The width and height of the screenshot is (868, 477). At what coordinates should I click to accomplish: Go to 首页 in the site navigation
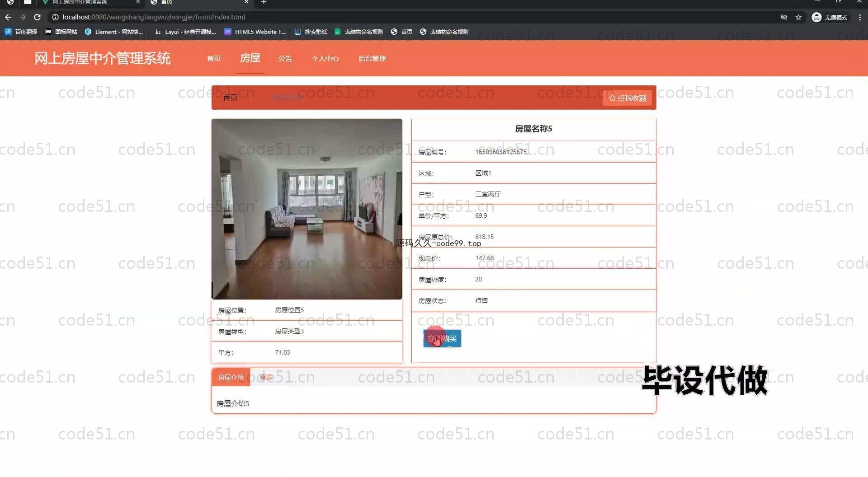click(214, 58)
